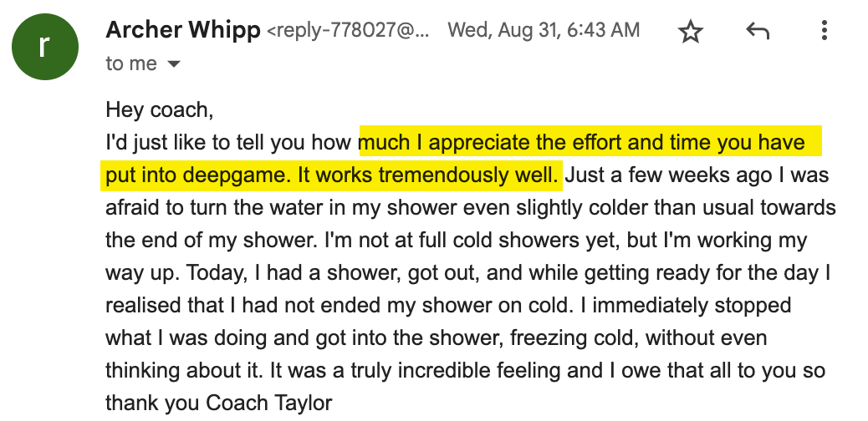Click the Wed, Aug 31 timestamp
This screenshot has width=868, height=421.
tap(544, 31)
